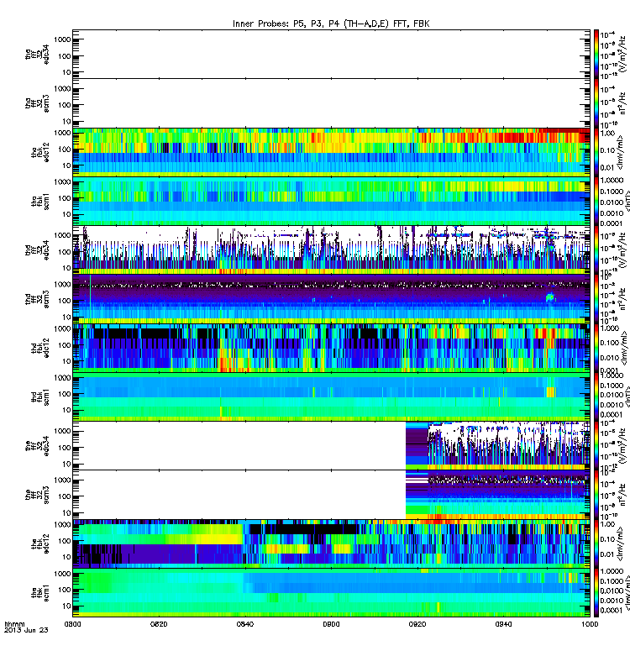This screenshot has height=672, width=630.
Task: Click the color bar beside thd fbk scm1 panel
Action: click(596, 397)
